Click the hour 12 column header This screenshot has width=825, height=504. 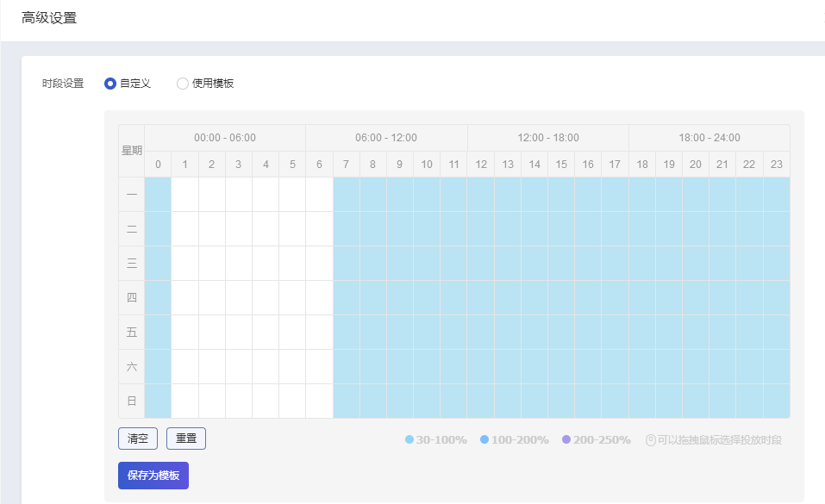pos(481,165)
